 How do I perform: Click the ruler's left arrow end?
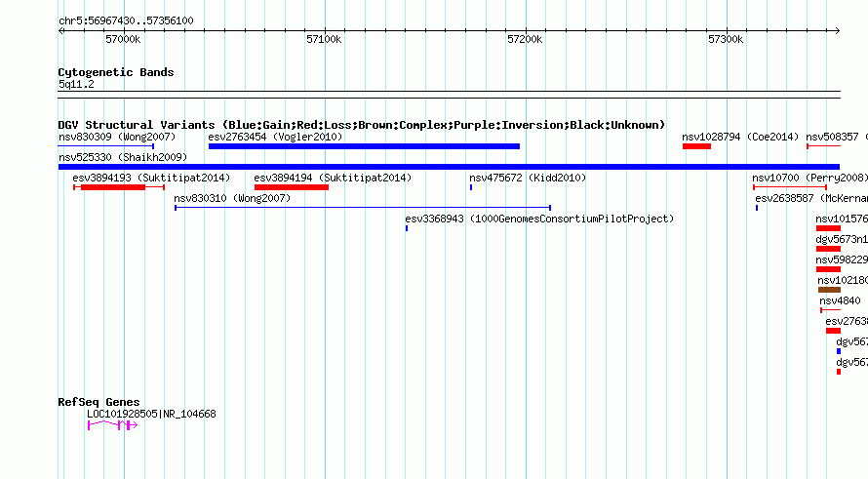tap(60, 30)
